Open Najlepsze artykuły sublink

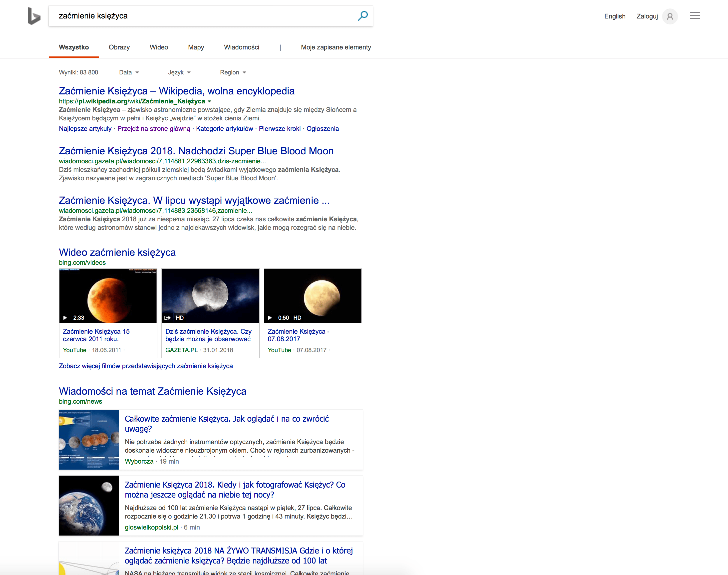pyautogui.click(x=85, y=129)
